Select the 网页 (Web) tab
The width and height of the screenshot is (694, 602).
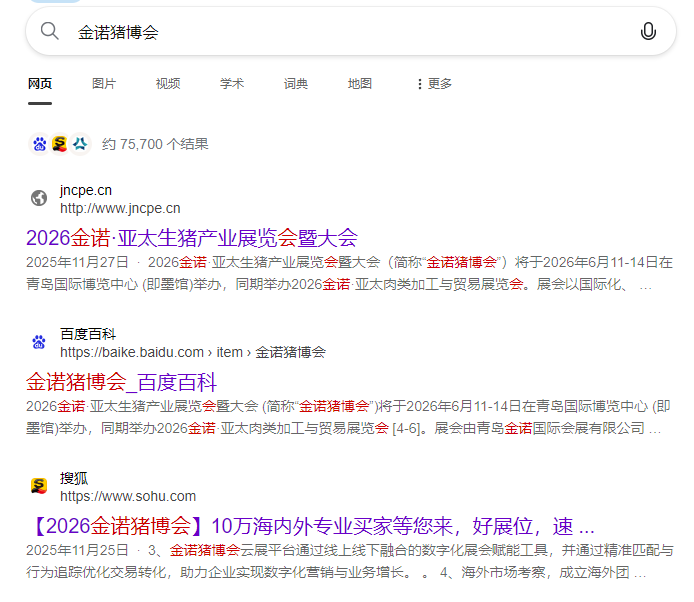40,84
